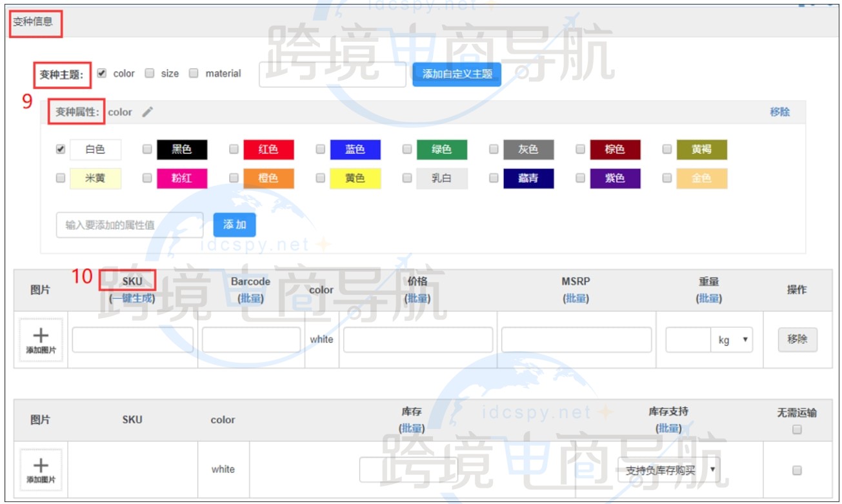Click the 添加图片 plus icon in the first variant row
The image size is (842, 504).
[41, 339]
